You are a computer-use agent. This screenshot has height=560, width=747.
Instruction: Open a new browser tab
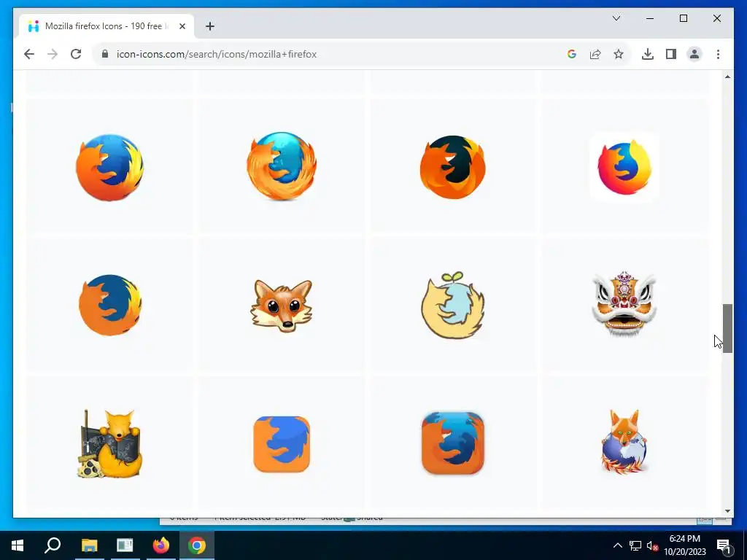tap(210, 26)
